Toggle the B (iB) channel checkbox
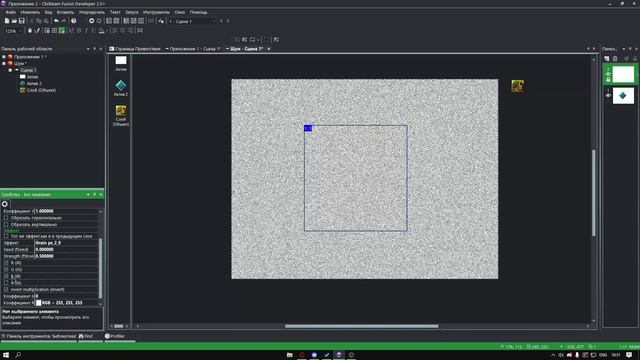Viewport: 640px width, 360px height. (6, 276)
